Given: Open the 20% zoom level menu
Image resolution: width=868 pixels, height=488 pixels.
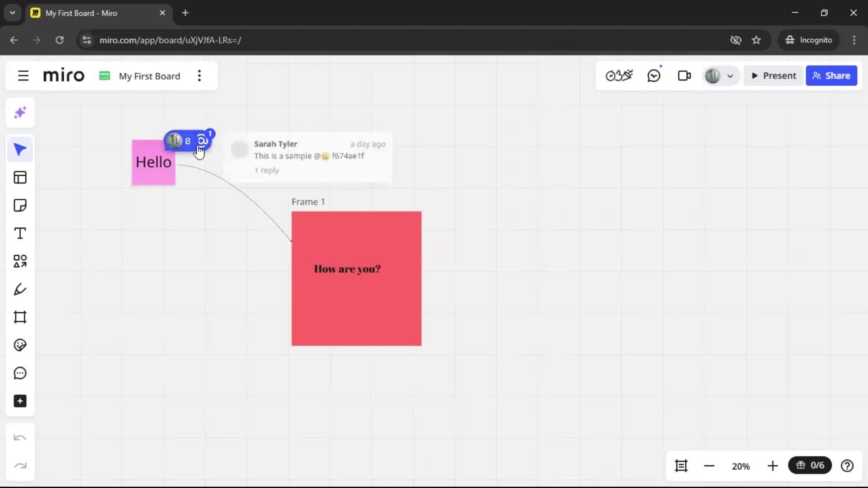Looking at the screenshot, I should (x=741, y=466).
